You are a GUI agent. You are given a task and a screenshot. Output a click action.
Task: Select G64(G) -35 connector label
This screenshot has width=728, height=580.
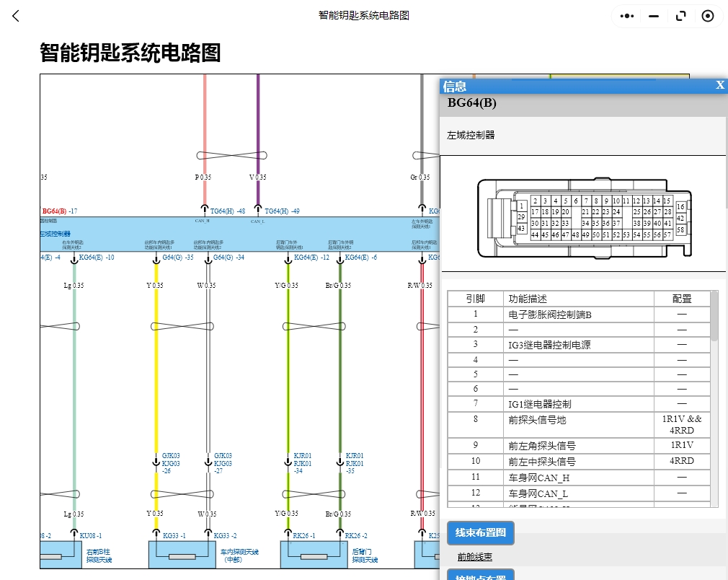(x=178, y=257)
